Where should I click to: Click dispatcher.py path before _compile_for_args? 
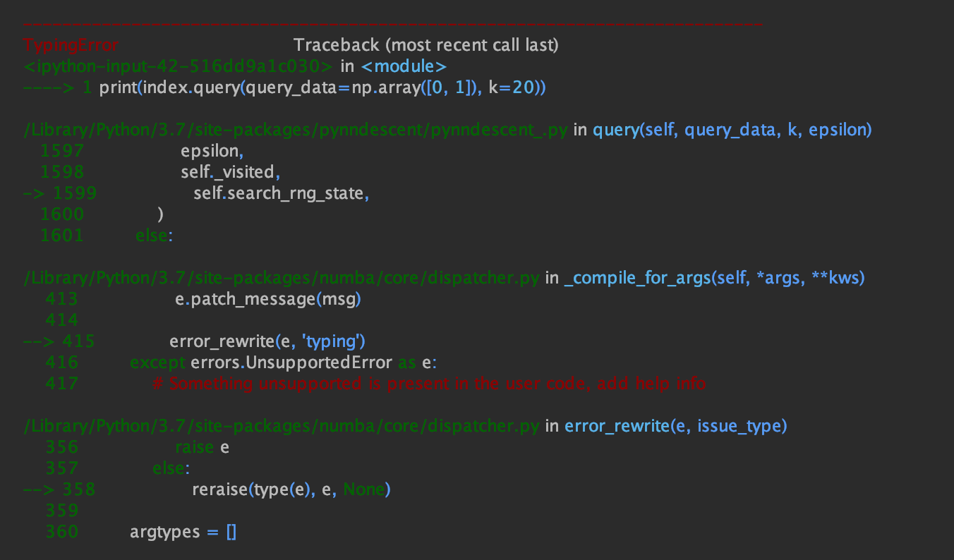click(282, 278)
